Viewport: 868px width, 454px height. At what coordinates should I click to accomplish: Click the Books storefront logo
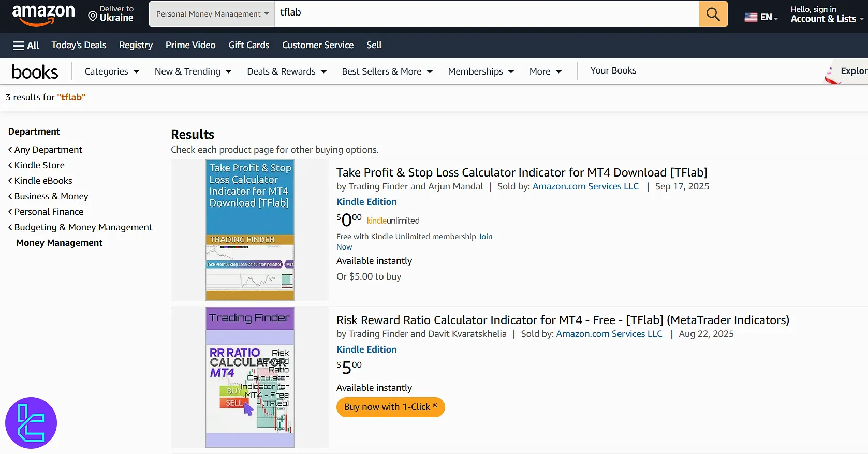tap(35, 72)
